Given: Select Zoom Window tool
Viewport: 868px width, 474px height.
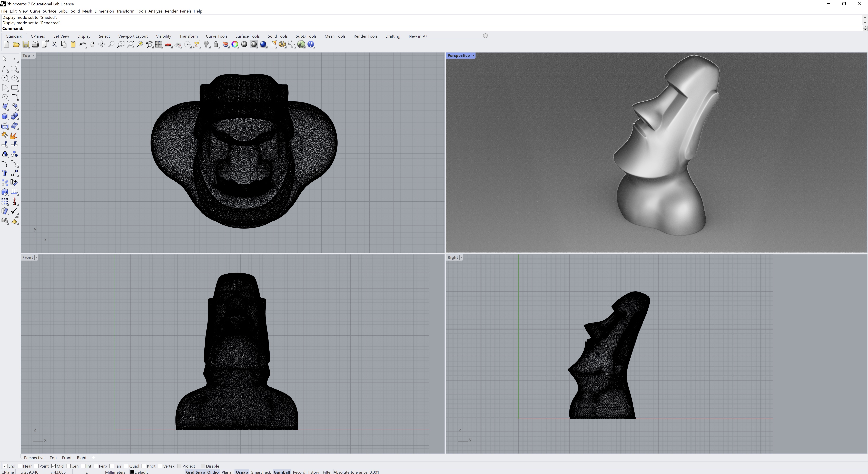Looking at the screenshot, I should (x=121, y=44).
